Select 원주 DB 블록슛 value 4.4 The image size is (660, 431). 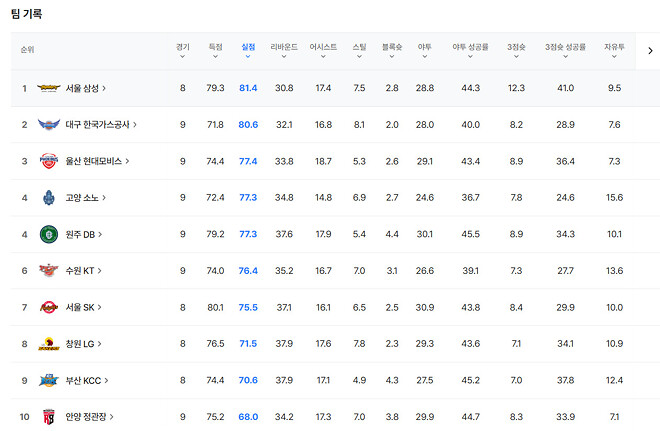[392, 234]
